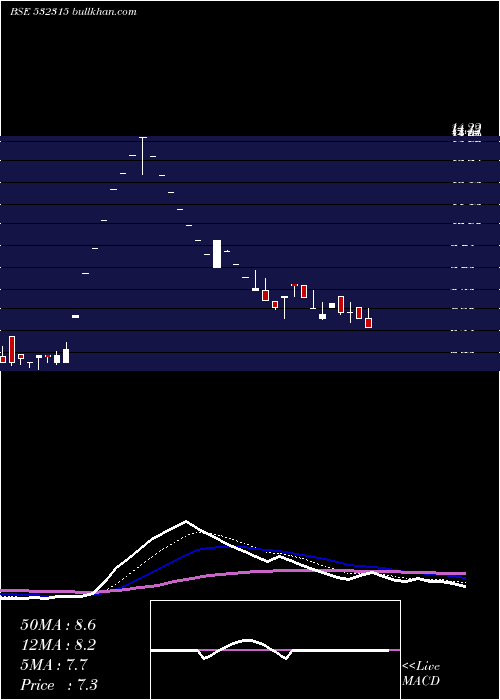The height and width of the screenshot is (700, 500).
Task: Click the MACD histogram panel
Action: [x=275, y=650]
